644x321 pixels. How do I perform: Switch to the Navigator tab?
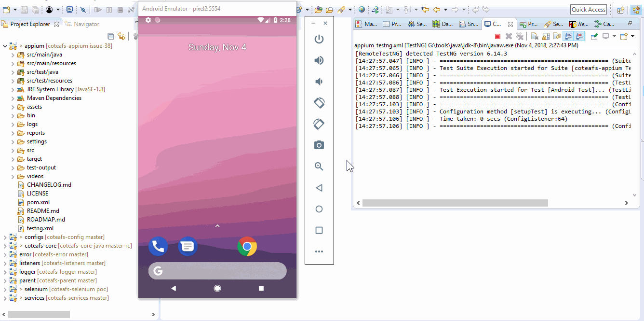click(82, 24)
